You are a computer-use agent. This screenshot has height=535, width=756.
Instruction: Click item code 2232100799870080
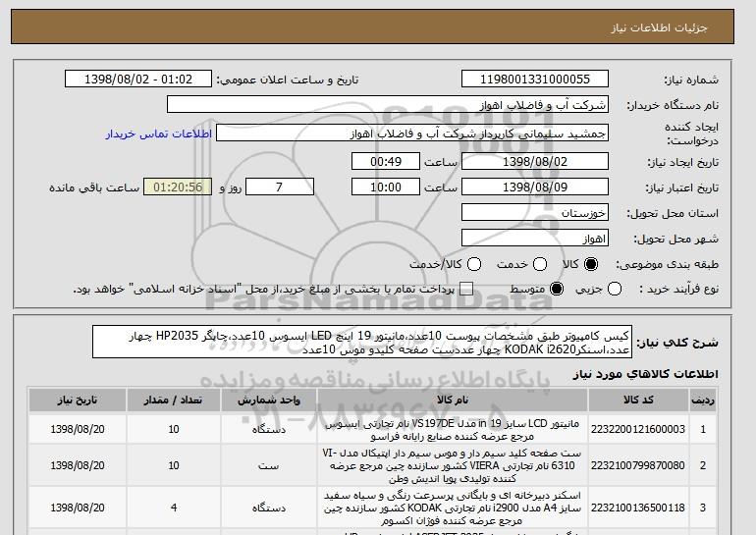coord(638,465)
